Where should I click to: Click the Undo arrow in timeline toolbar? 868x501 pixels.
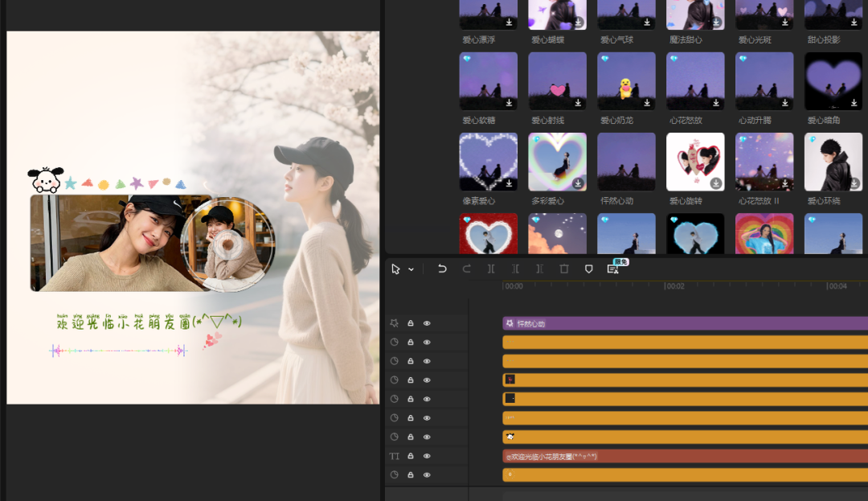tap(442, 269)
